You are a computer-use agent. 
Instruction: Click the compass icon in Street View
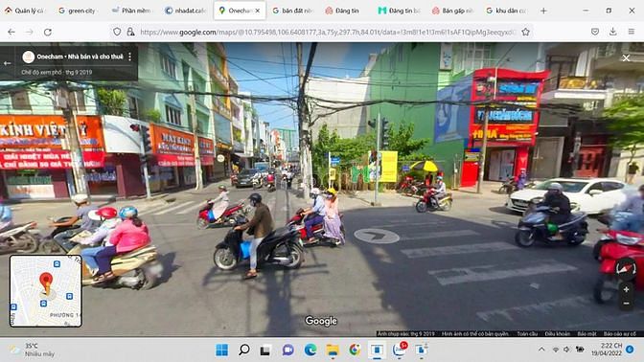[626, 269]
